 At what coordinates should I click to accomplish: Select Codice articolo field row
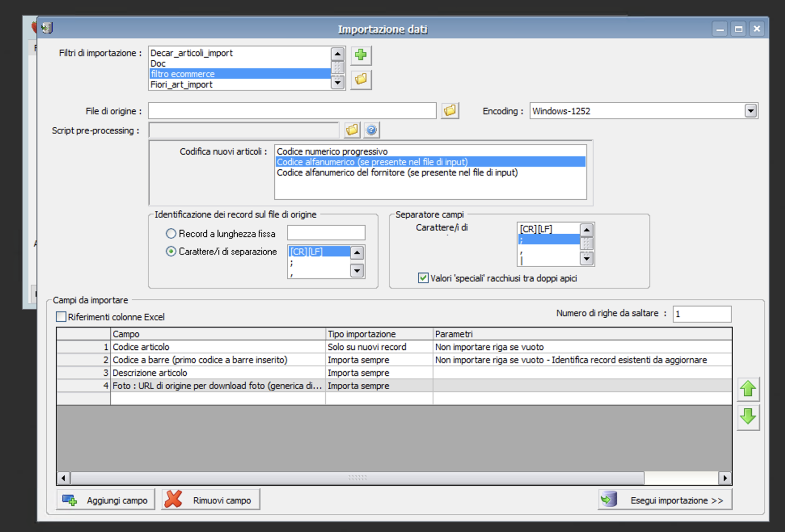[218, 347]
